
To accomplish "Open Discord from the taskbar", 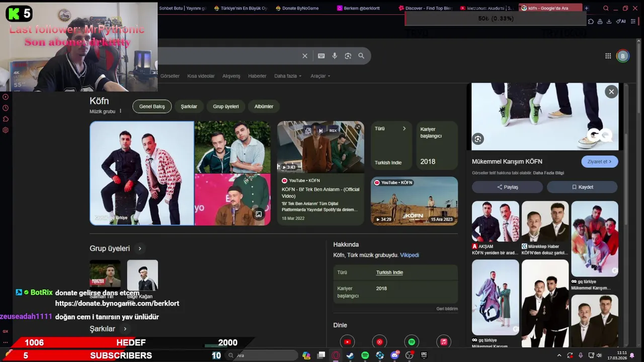I will (395, 355).
